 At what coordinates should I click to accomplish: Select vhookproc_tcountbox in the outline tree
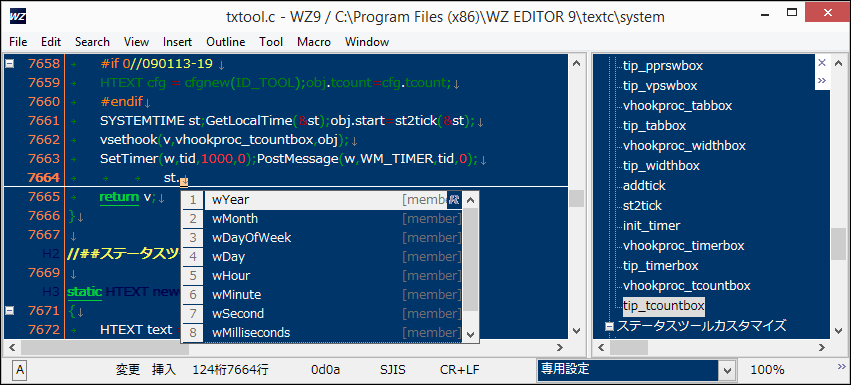pyautogui.click(x=687, y=286)
